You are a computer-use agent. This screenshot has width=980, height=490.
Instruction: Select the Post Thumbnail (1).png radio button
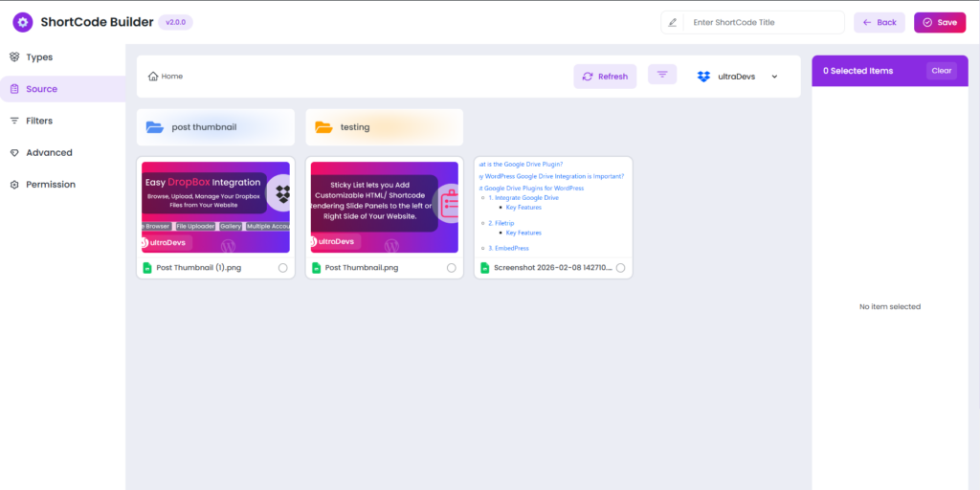tap(283, 268)
